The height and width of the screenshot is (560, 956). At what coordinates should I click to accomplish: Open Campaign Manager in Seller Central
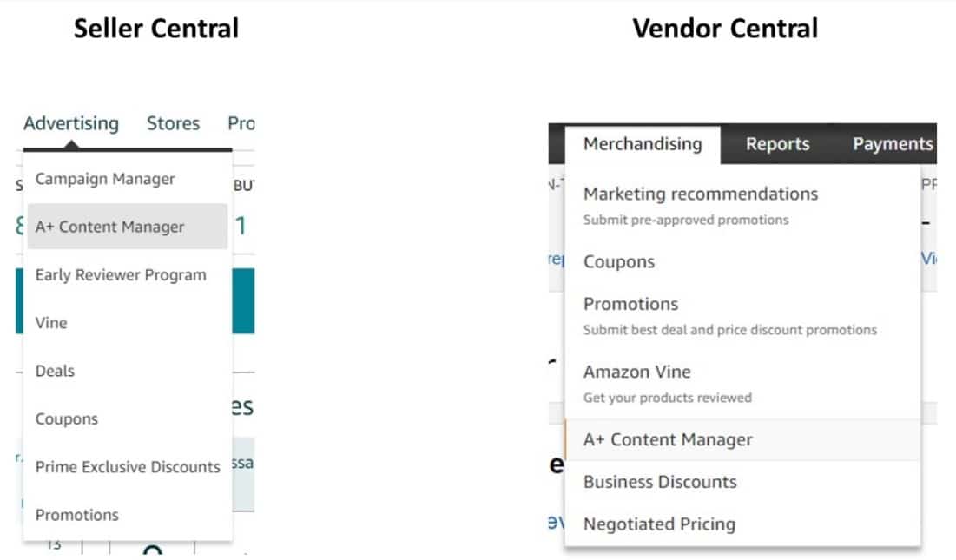(x=105, y=179)
